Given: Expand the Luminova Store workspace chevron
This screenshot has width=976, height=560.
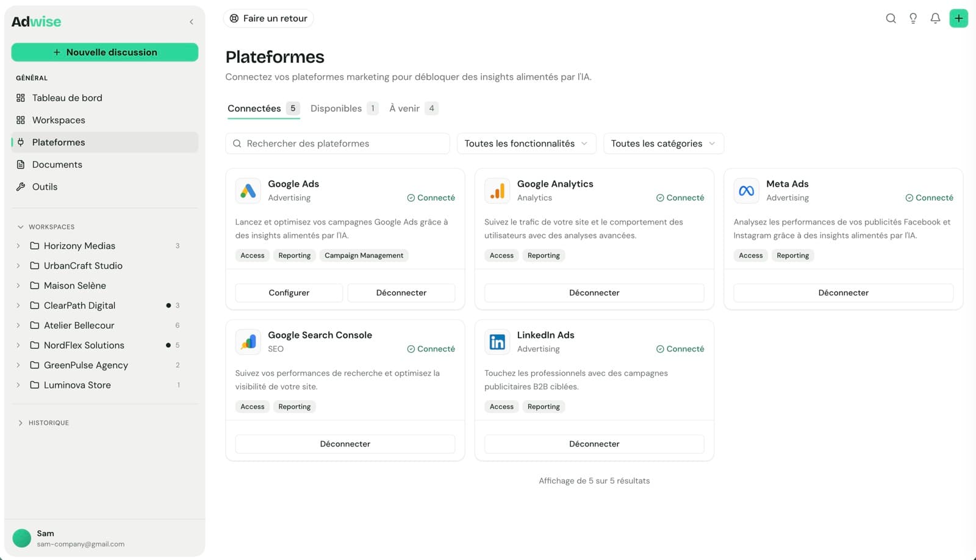Looking at the screenshot, I should pyautogui.click(x=18, y=385).
